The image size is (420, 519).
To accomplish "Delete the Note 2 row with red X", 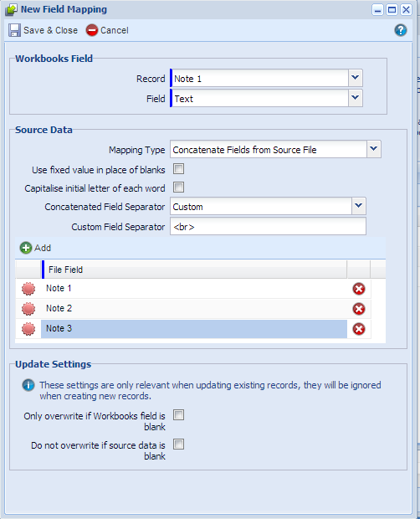I will pos(359,309).
